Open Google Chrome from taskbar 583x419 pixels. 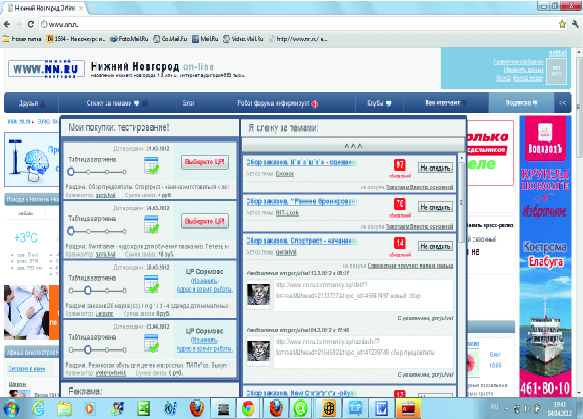tap(248, 409)
